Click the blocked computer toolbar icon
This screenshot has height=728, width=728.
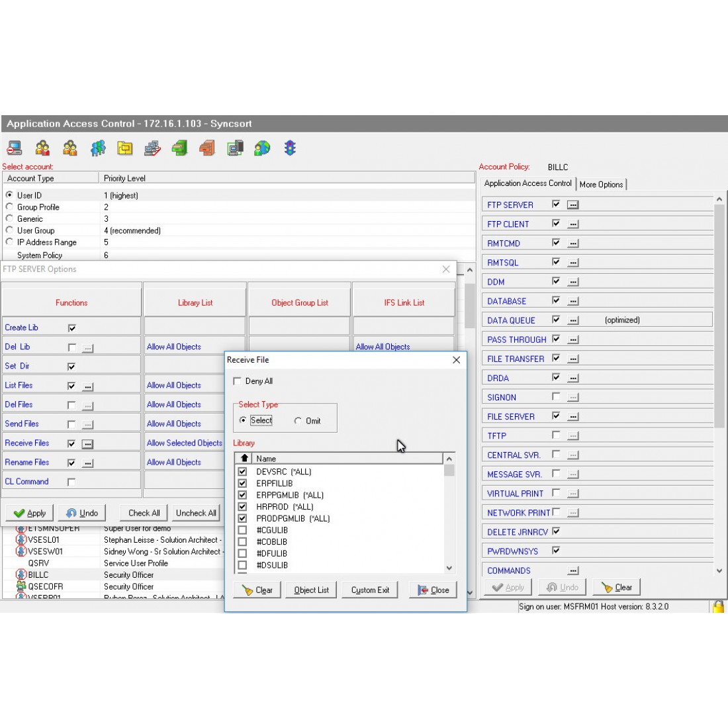pos(15,148)
